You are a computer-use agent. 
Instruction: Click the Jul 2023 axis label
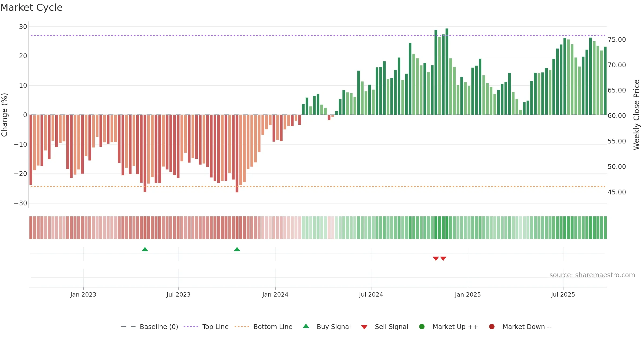(x=178, y=295)
